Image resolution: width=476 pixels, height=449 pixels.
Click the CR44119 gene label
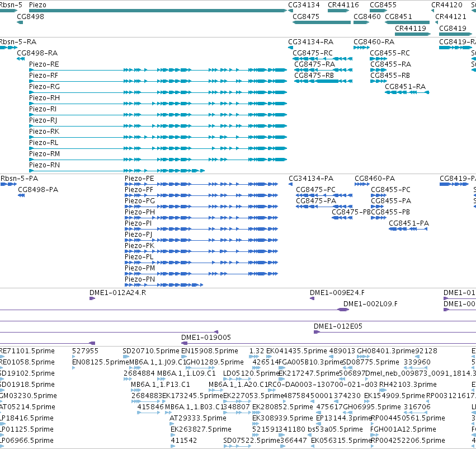tap(411, 28)
